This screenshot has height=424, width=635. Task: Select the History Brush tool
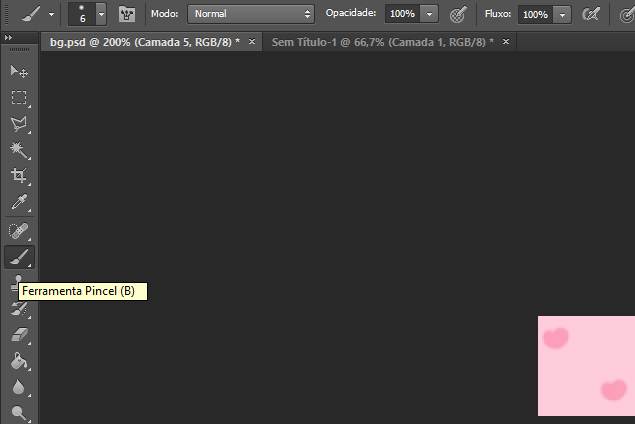[19, 309]
